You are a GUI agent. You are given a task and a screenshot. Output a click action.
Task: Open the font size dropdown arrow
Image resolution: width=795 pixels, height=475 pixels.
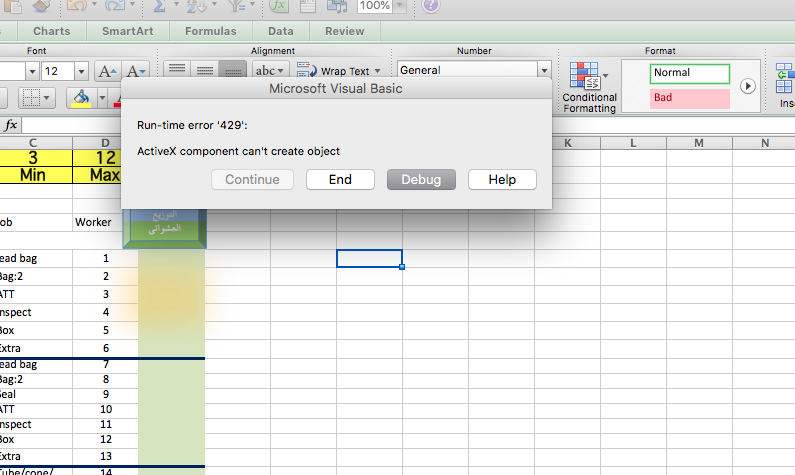pos(81,71)
